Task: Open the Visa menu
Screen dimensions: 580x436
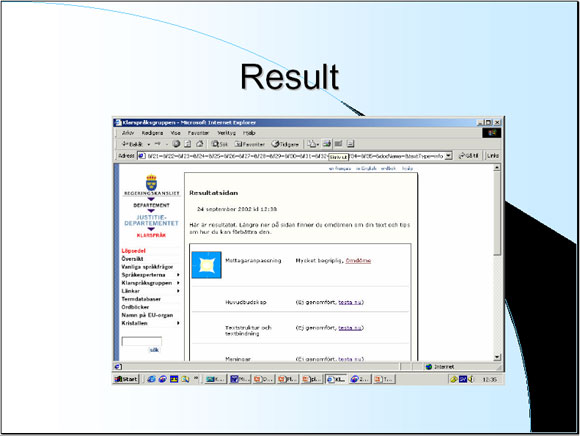Action: point(175,132)
